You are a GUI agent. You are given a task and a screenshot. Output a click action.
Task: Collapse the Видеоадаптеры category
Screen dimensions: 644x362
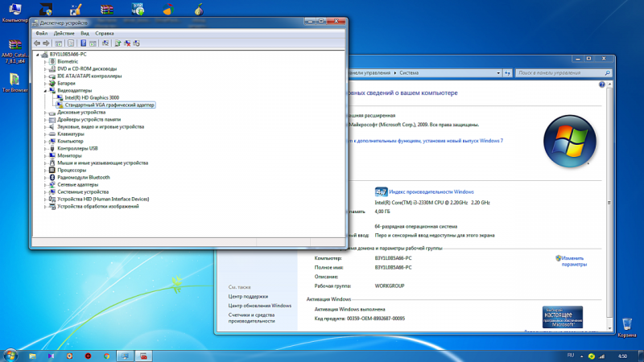45,90
